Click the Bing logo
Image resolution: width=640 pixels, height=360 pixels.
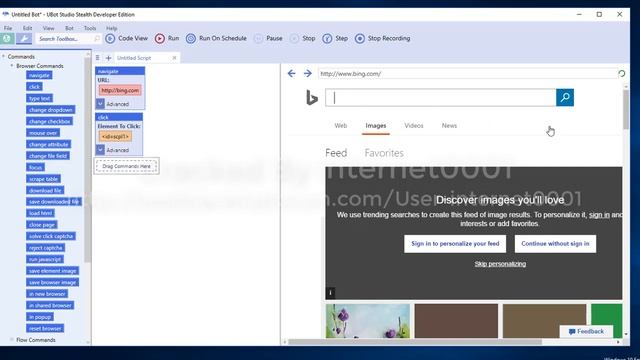click(312, 98)
